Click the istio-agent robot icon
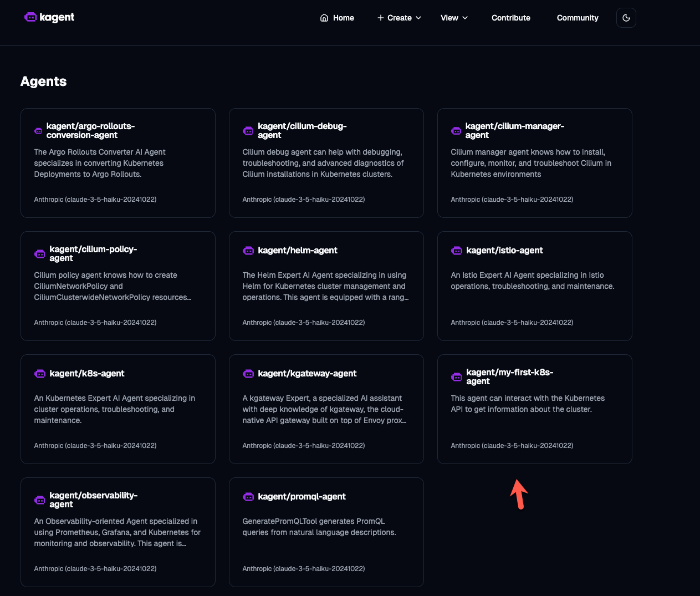The height and width of the screenshot is (596, 700). coord(457,251)
